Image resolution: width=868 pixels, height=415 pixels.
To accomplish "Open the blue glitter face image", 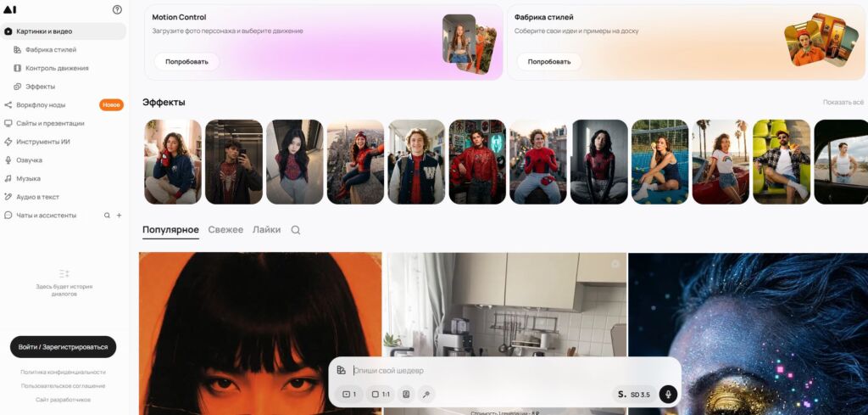I will click(x=748, y=334).
